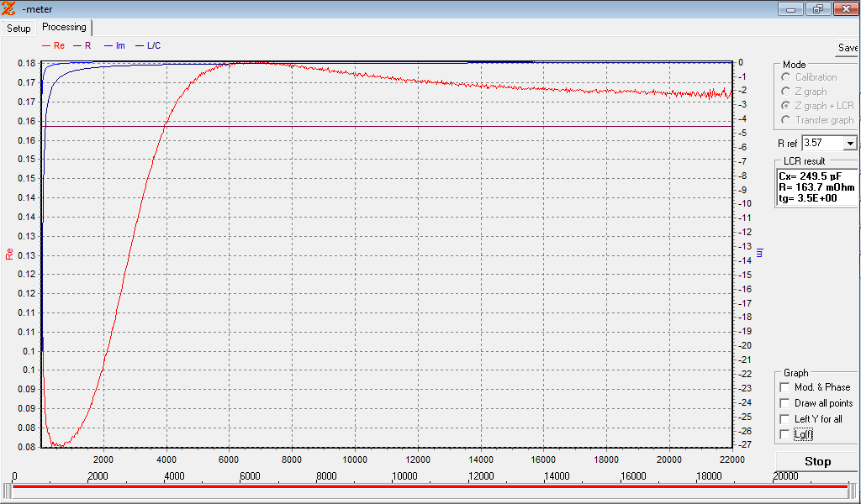Click the left handle of the range slider
Viewport: 861px width, 504px height.
point(7,491)
